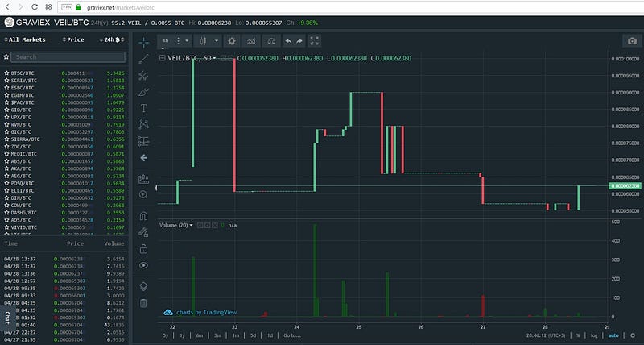
Task: Collapse the VEIL/BTC chart legend
Action: tap(163, 58)
